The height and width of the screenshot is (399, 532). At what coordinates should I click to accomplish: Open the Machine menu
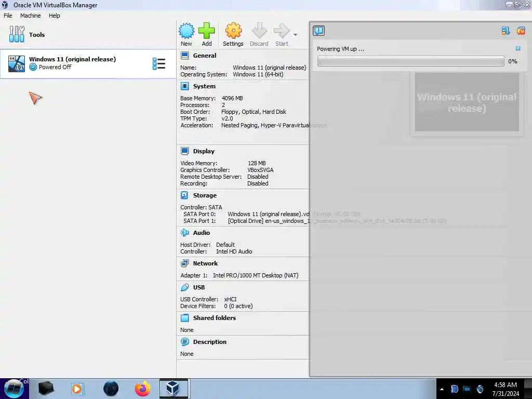pyautogui.click(x=30, y=16)
